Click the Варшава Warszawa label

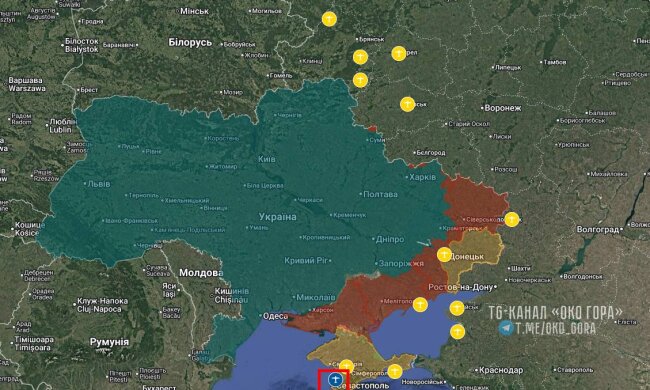coord(27,85)
